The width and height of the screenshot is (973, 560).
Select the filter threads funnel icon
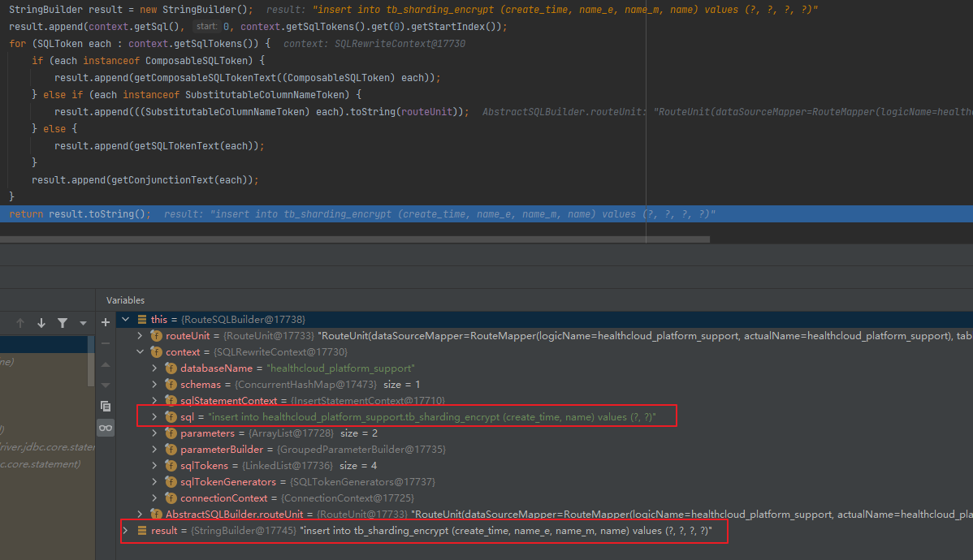click(63, 323)
